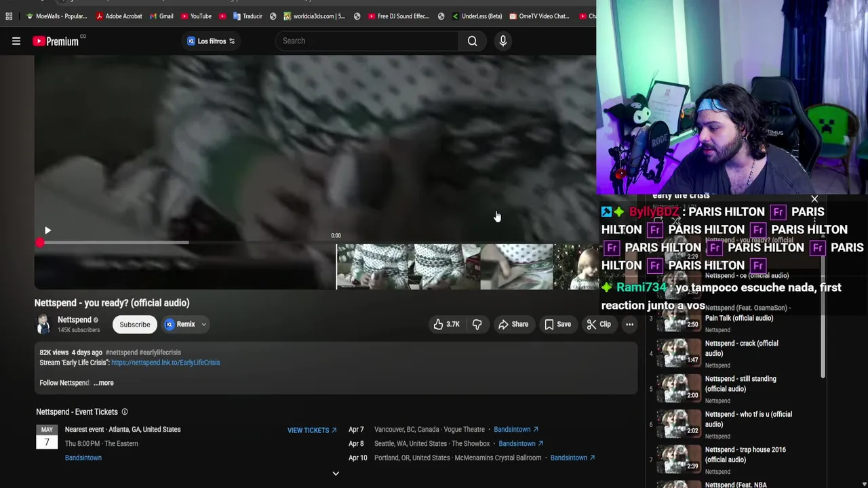This screenshot has width=868, height=488.
Task: Subscribe to the Nettspend channel
Action: click(x=135, y=324)
